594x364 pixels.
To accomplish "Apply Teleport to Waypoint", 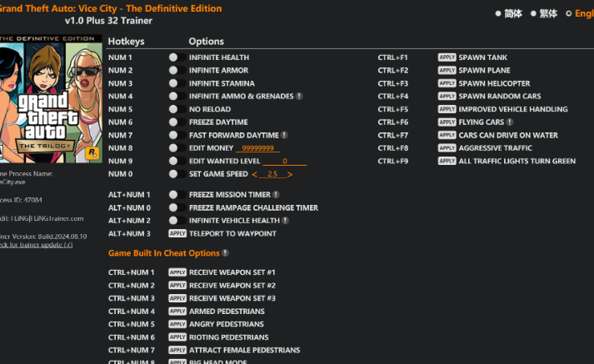I will [177, 233].
